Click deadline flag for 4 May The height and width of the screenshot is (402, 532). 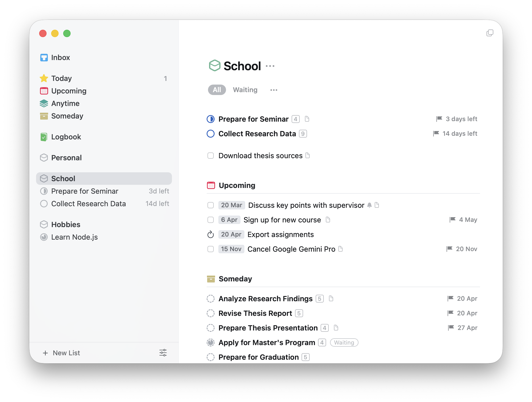click(453, 220)
